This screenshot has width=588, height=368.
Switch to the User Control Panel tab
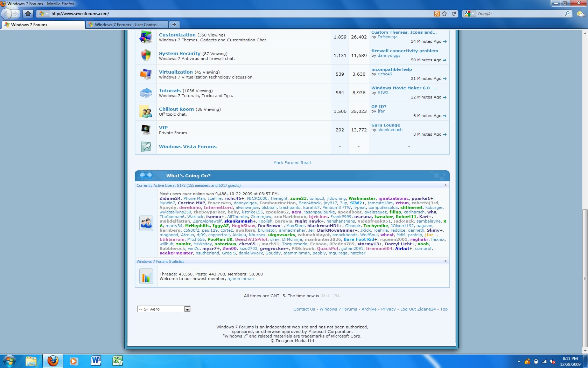pos(127,25)
